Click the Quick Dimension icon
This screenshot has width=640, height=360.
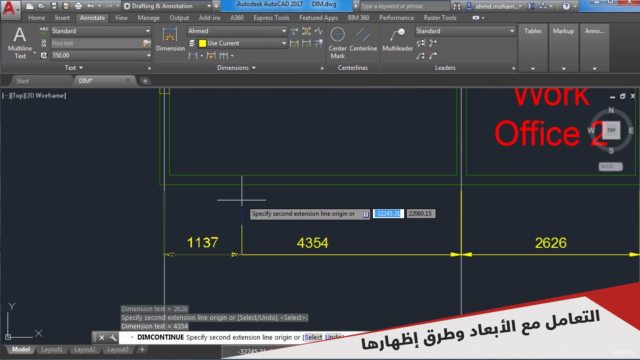click(211, 56)
